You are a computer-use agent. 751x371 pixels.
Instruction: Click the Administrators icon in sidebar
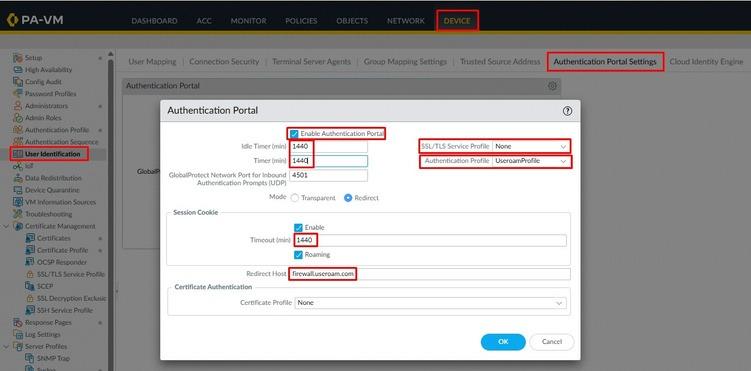[18, 106]
